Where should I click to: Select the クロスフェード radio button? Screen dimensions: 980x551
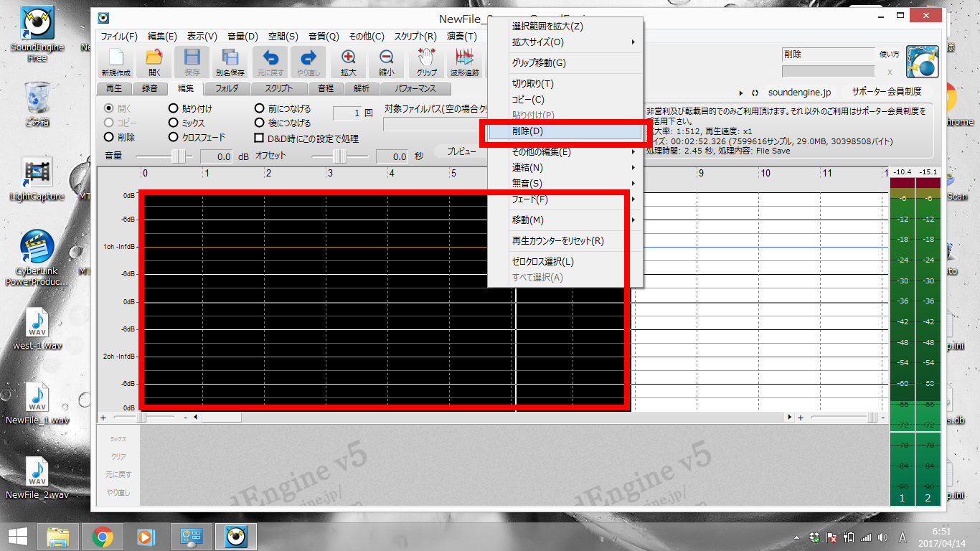coord(174,137)
